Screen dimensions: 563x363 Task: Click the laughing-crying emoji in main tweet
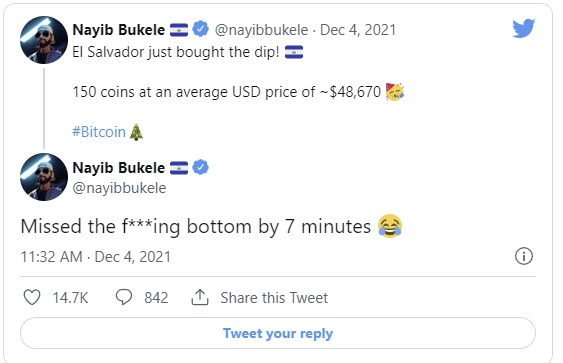(x=390, y=226)
